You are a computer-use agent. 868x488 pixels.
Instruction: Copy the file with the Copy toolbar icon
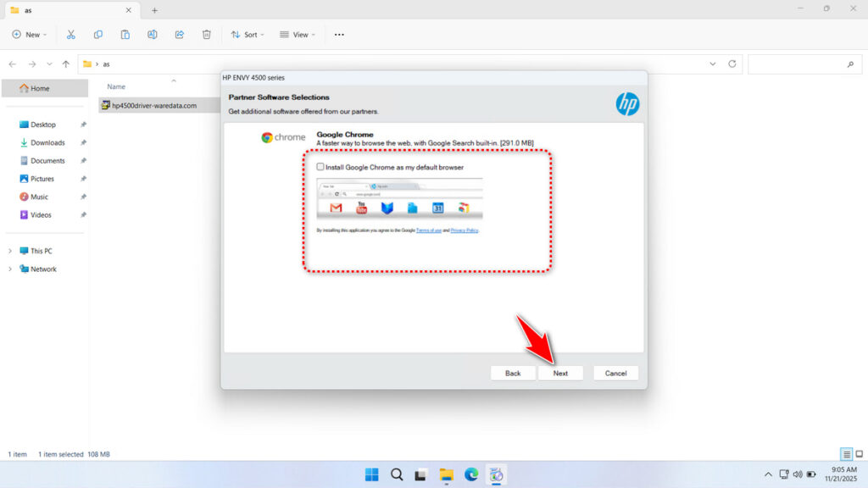(x=97, y=35)
